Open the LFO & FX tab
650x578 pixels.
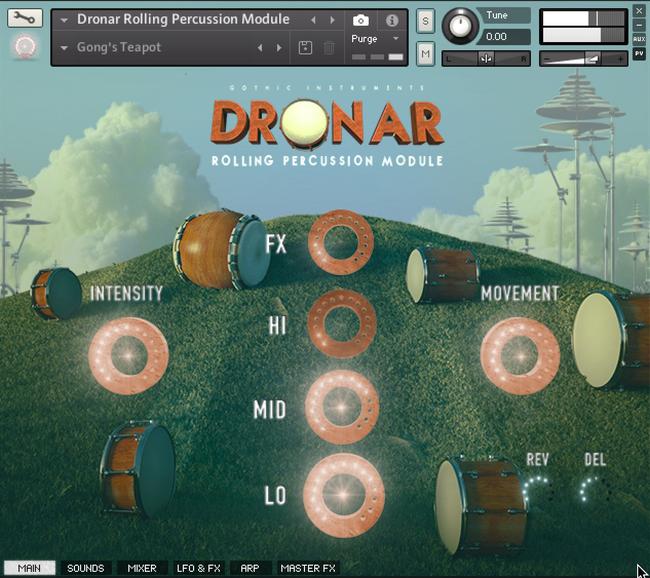(199, 568)
